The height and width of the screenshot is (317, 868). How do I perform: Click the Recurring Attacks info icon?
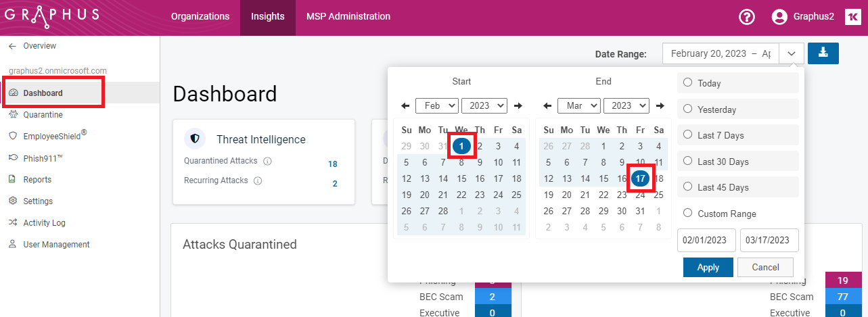pos(258,181)
